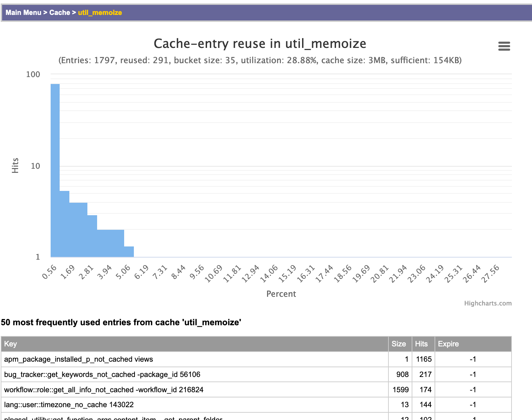Open the chart context menu hamburger icon
The height and width of the screenshot is (420, 532).
pos(504,46)
